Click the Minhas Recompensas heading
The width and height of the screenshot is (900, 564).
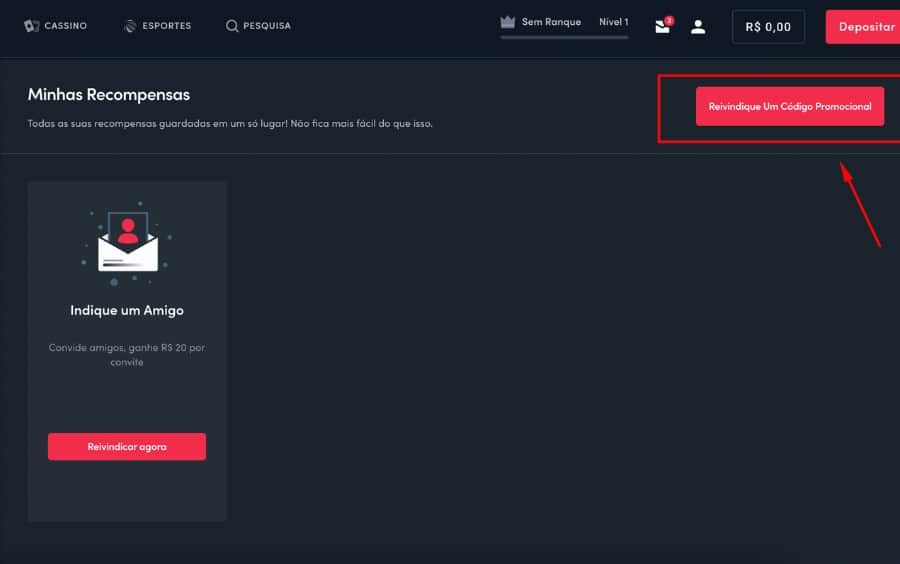pos(109,95)
